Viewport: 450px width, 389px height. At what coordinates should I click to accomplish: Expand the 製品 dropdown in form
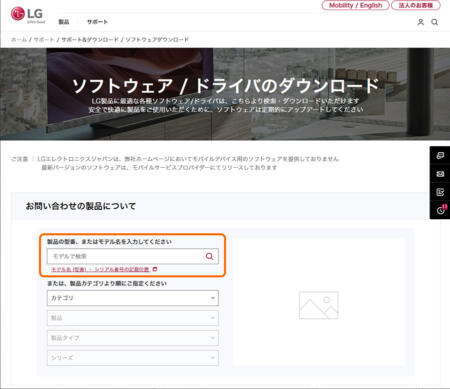click(133, 318)
